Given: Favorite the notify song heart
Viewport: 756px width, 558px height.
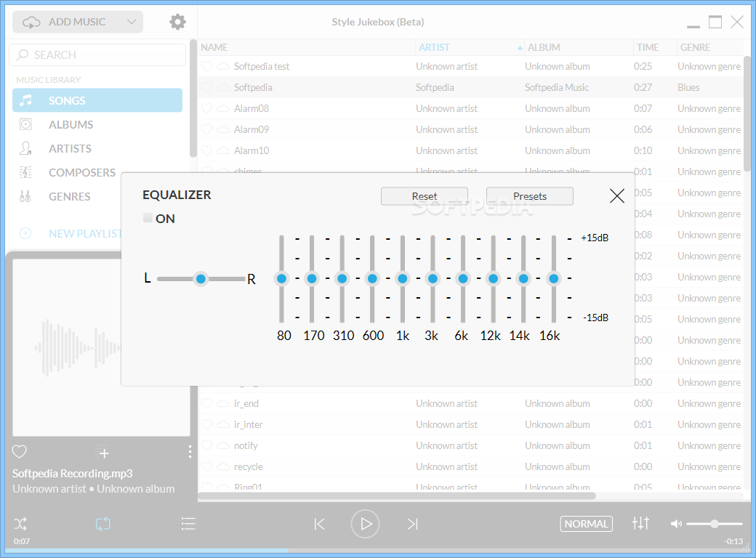Looking at the screenshot, I should tap(207, 445).
